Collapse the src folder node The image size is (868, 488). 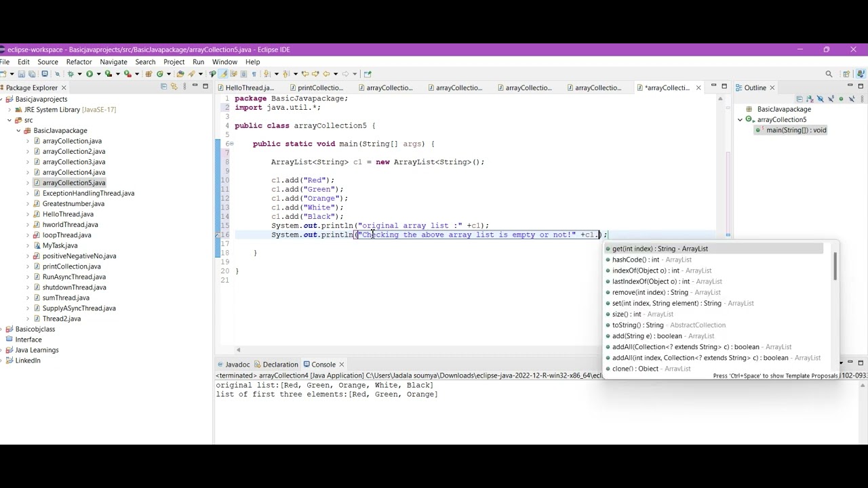(9, 120)
